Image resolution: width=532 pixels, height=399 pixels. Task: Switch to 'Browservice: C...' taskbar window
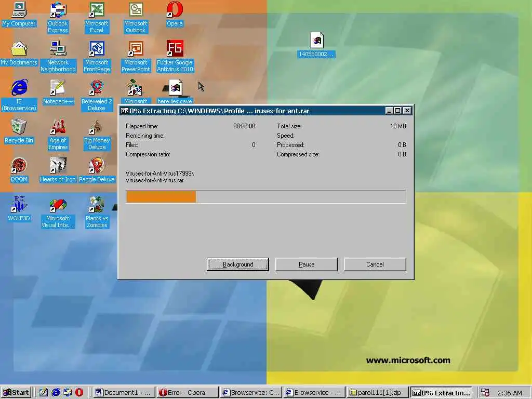(x=250, y=392)
